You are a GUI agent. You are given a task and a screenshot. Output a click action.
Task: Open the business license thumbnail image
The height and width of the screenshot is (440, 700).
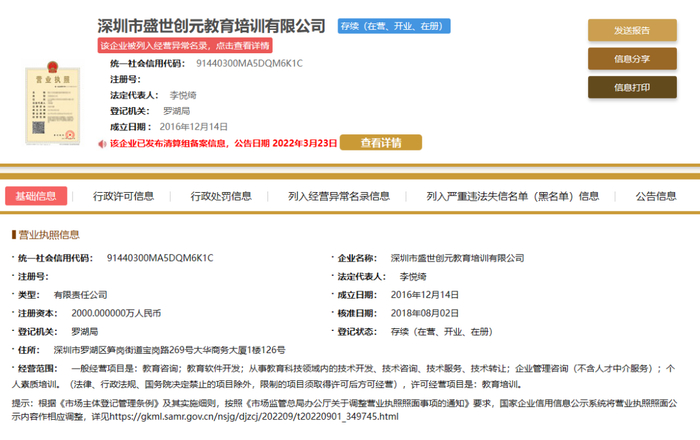tap(53, 104)
